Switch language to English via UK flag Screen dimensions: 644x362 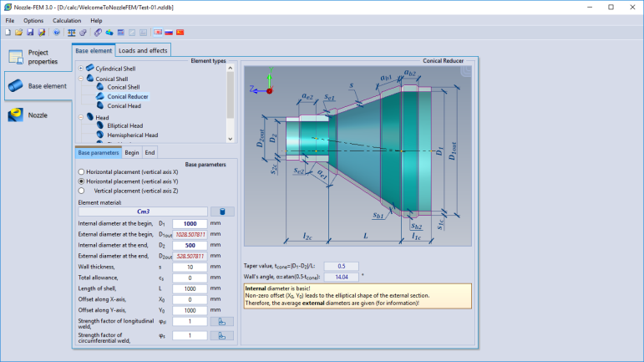tap(158, 33)
